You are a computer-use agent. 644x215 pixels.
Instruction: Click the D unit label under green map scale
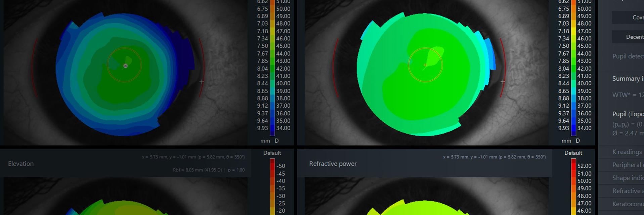[x=578, y=141]
